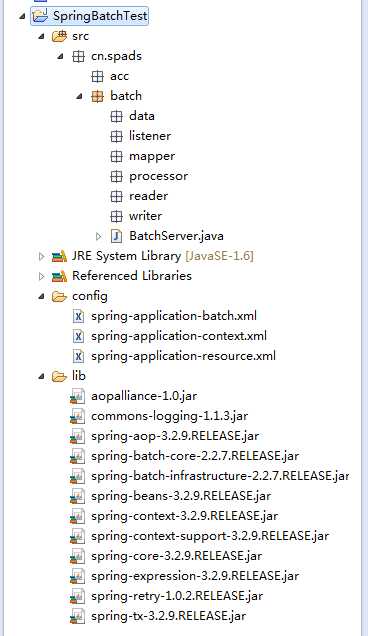Click the commons-logging-1.1.3.jar file icon

click(77, 416)
